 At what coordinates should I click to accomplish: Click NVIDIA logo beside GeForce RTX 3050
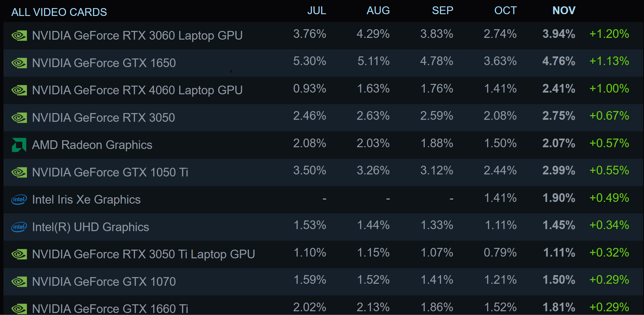point(19,118)
